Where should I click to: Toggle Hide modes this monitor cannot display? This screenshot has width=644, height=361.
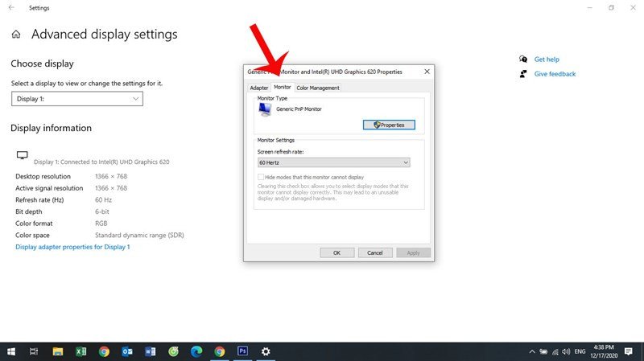[261, 177]
